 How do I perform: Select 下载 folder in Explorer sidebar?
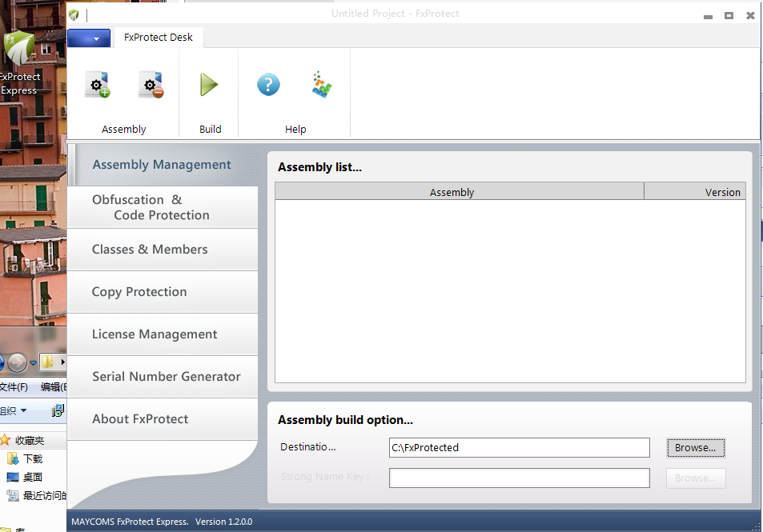tap(26, 458)
